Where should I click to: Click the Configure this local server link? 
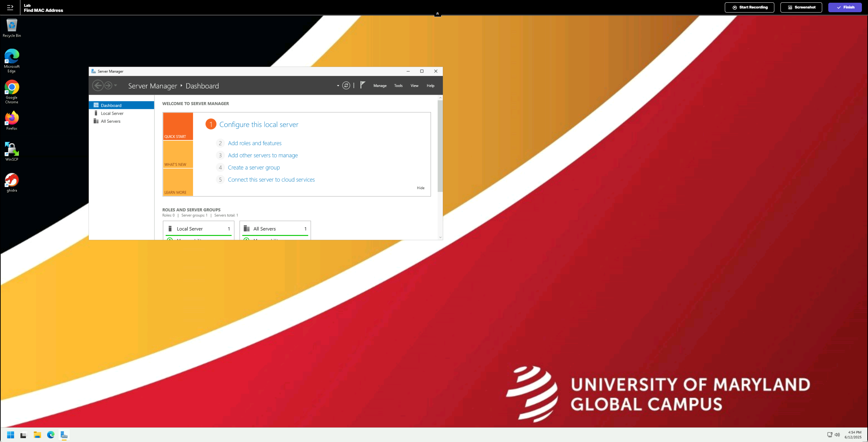tap(258, 124)
